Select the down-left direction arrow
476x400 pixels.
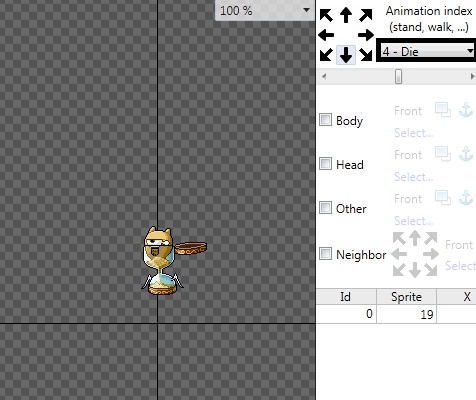click(x=326, y=54)
